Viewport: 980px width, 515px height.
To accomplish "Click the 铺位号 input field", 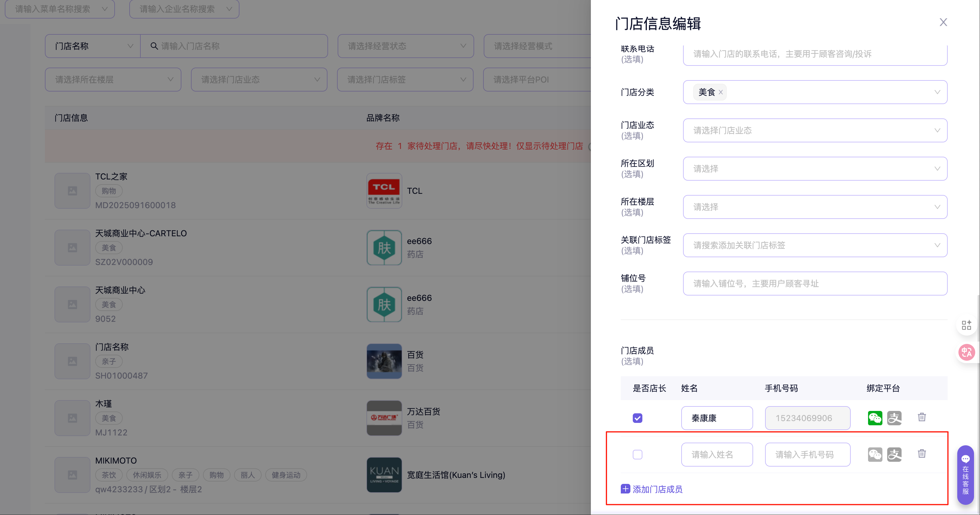I will pyautogui.click(x=814, y=284).
